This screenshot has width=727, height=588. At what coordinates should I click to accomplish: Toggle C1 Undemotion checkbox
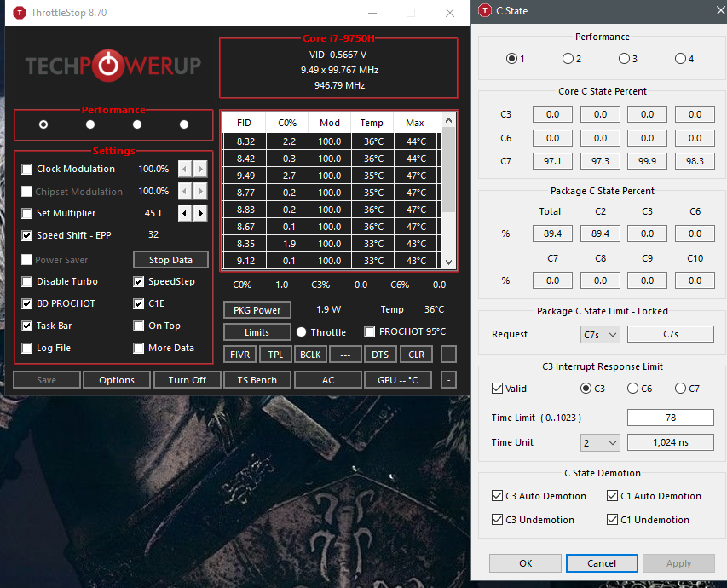[x=612, y=519]
